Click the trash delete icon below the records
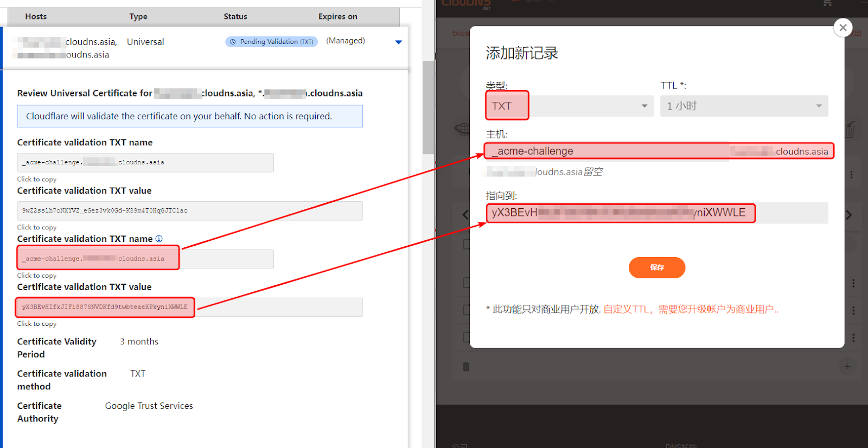This screenshot has width=868, height=448. tap(465, 367)
